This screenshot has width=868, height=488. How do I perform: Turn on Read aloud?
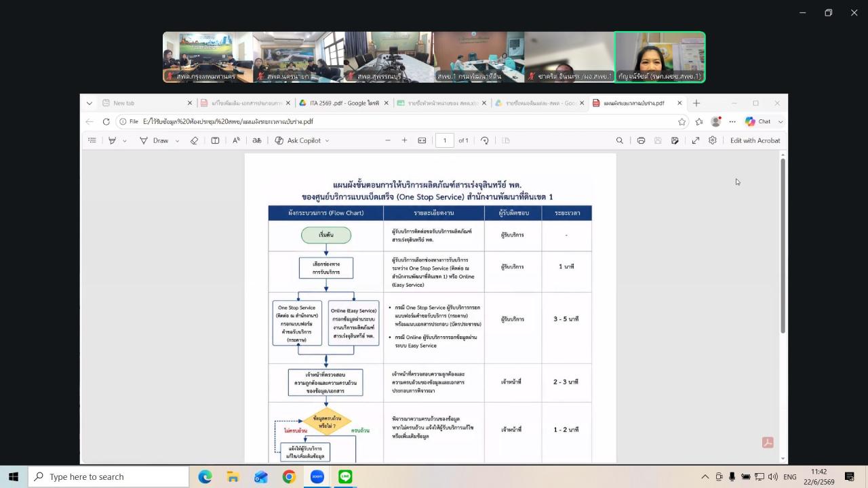[x=236, y=140]
